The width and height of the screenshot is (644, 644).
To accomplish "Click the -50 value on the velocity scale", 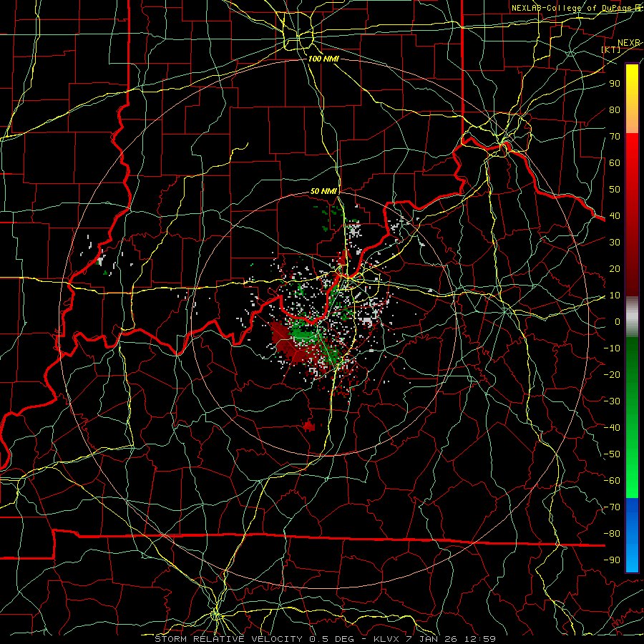I will click(x=612, y=454).
